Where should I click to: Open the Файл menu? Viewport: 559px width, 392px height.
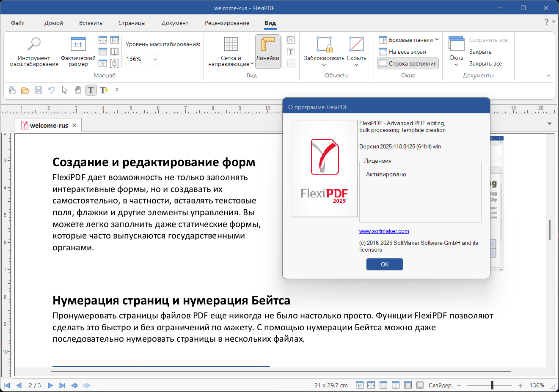(18, 23)
